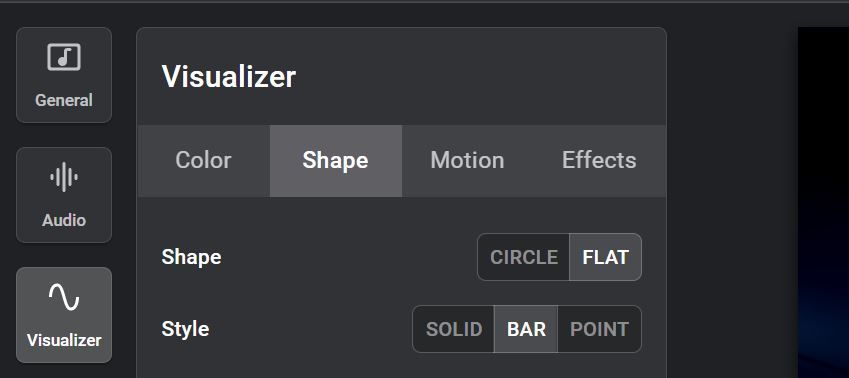This screenshot has width=849, height=378.
Task: Open the Effects tab
Action: coord(599,161)
